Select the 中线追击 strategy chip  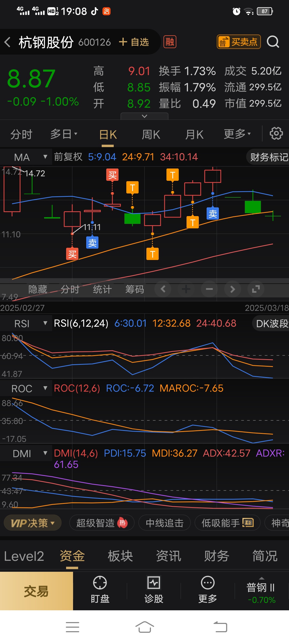pos(165,523)
